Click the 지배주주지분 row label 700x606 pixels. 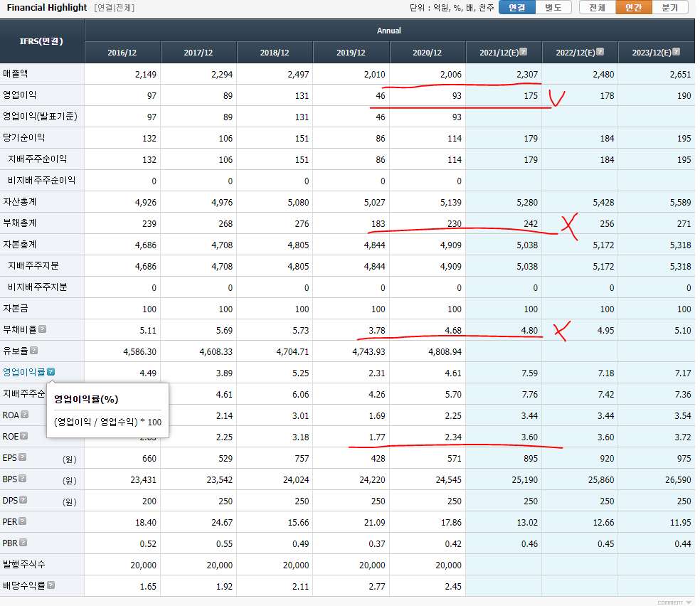(33, 265)
